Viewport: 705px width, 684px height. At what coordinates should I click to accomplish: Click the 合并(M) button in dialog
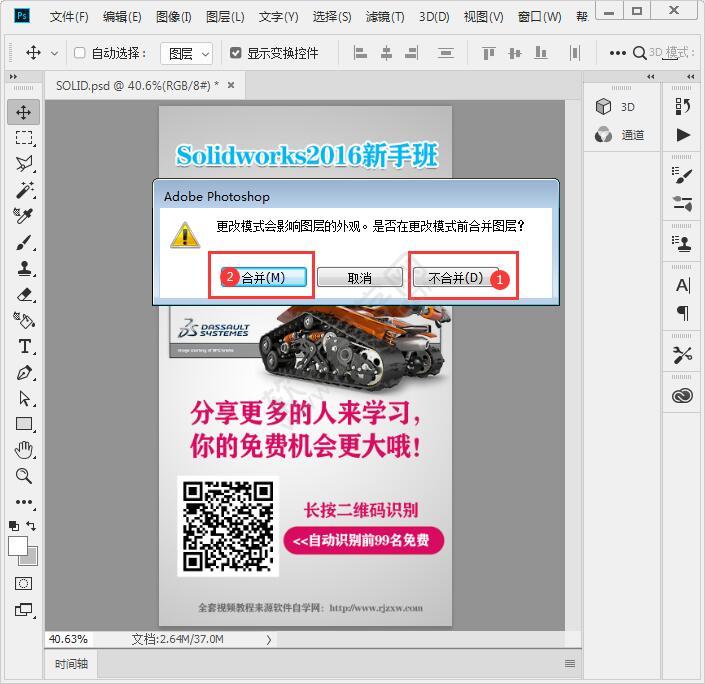[263, 277]
